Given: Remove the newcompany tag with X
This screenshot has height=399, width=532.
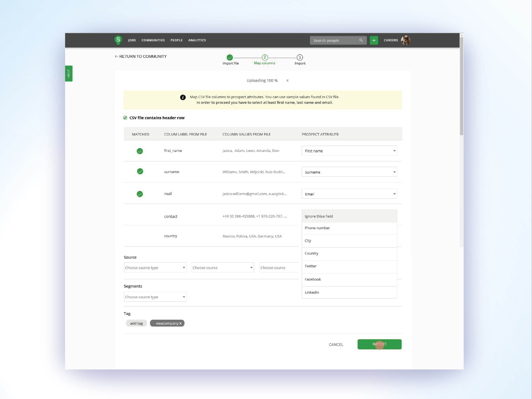Looking at the screenshot, I should [180, 323].
